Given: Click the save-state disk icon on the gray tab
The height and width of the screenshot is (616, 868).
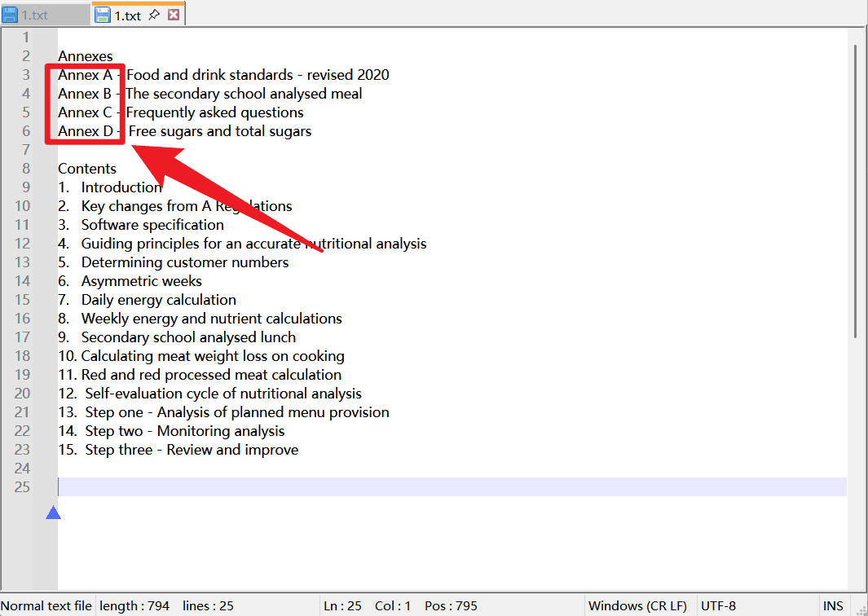Looking at the screenshot, I should point(11,15).
